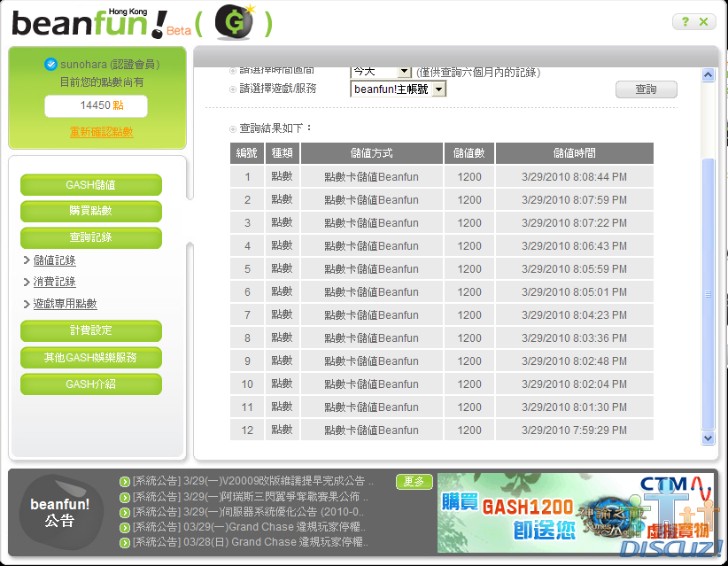Image resolution: width=728 pixels, height=566 pixels.
Task: Click the arrow beside 遊戲專用點數
Action: [x=27, y=304]
